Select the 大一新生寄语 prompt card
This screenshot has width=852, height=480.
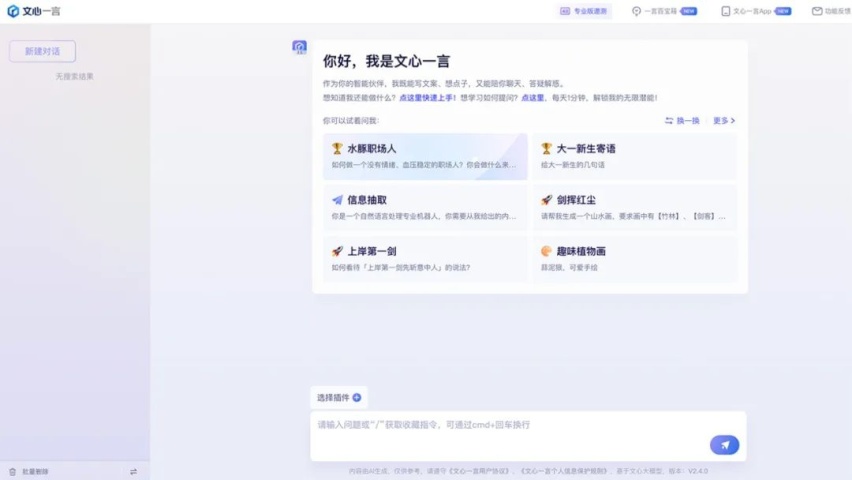(634, 157)
